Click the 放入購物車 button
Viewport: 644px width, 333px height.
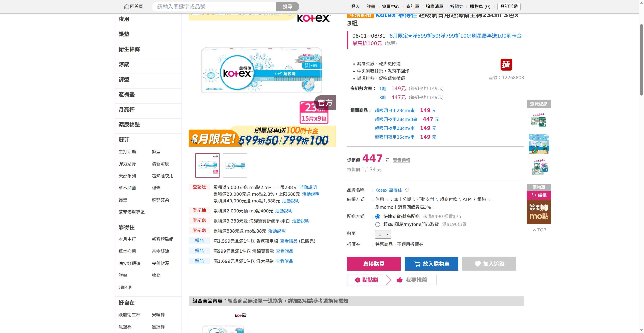coord(432,264)
